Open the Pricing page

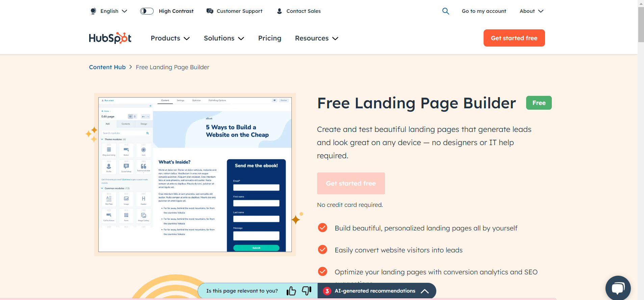270,38
